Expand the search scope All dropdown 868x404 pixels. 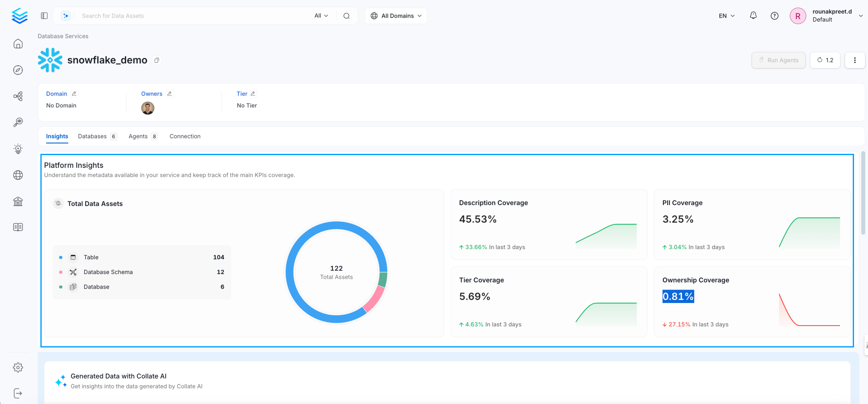pyautogui.click(x=321, y=16)
